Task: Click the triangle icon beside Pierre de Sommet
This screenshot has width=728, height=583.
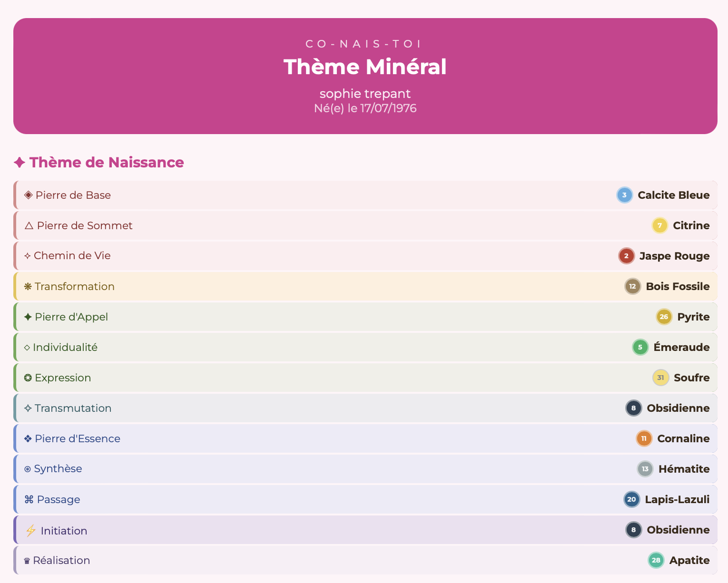Action: tap(29, 225)
